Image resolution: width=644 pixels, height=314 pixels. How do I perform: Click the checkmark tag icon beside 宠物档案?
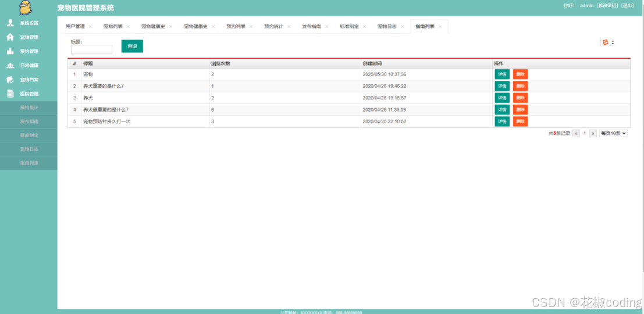tap(10, 80)
